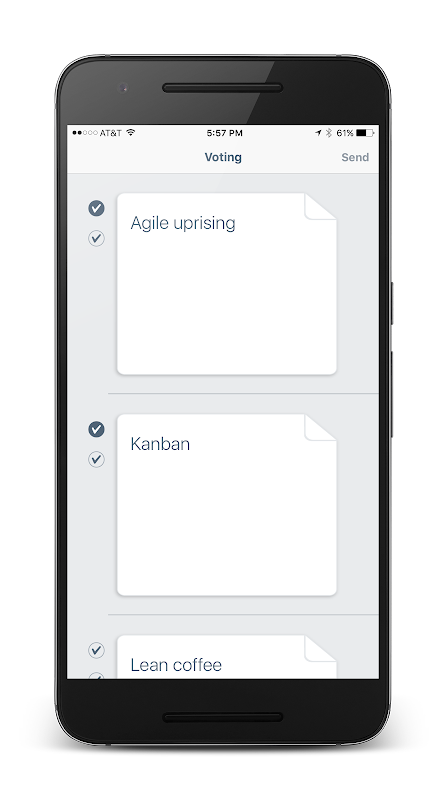This screenshot has width=448, height=800.
Task: Open the Agile uprising note card
Action: [227, 284]
